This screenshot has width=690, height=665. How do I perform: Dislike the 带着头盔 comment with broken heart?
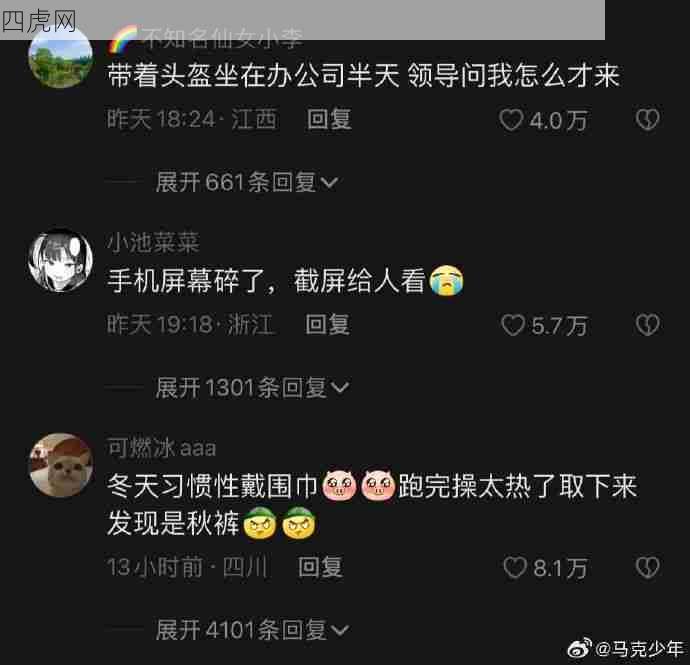click(647, 119)
